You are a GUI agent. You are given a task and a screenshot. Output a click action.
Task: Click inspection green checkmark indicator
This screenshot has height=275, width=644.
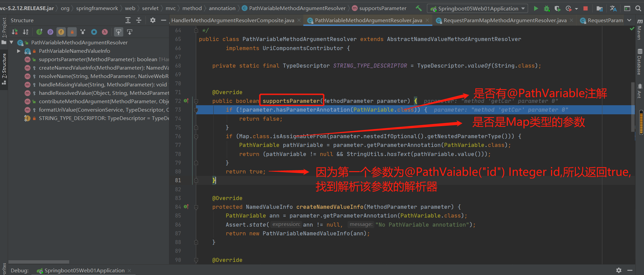click(x=632, y=29)
